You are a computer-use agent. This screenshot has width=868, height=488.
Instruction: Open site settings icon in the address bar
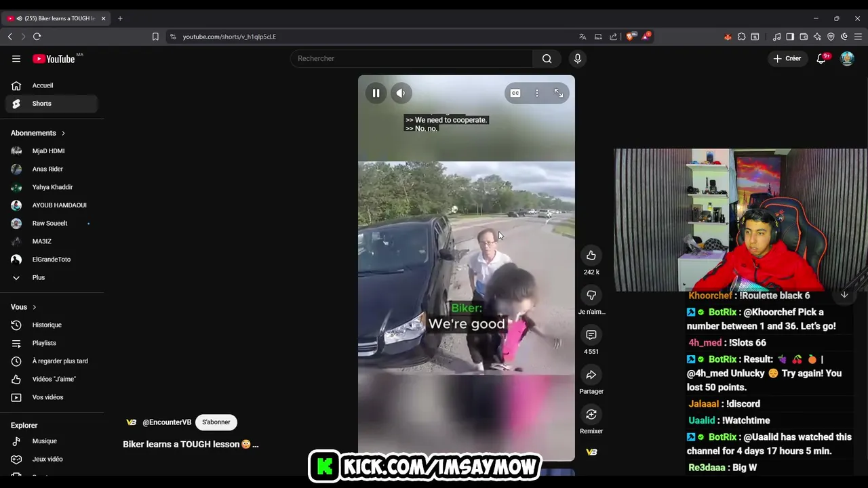click(x=173, y=37)
